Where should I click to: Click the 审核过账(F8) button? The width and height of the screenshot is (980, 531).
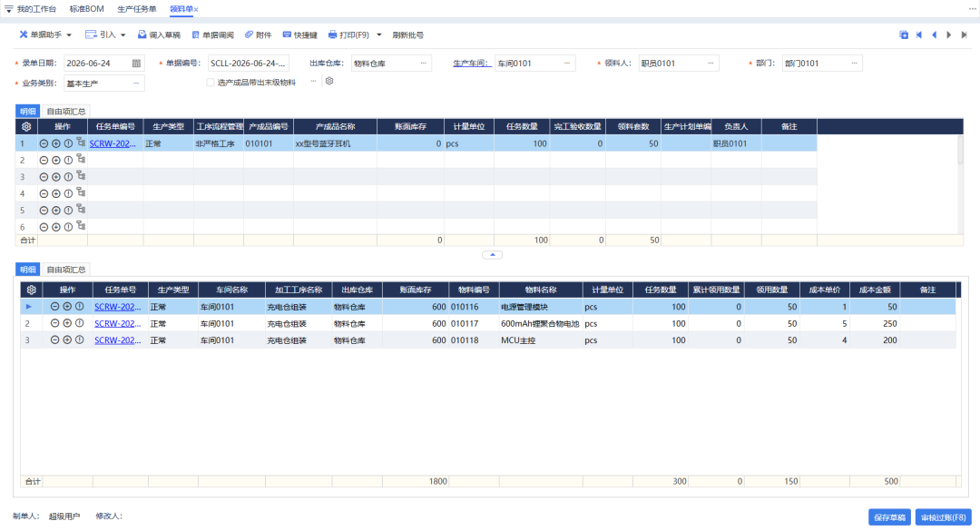[x=943, y=517]
